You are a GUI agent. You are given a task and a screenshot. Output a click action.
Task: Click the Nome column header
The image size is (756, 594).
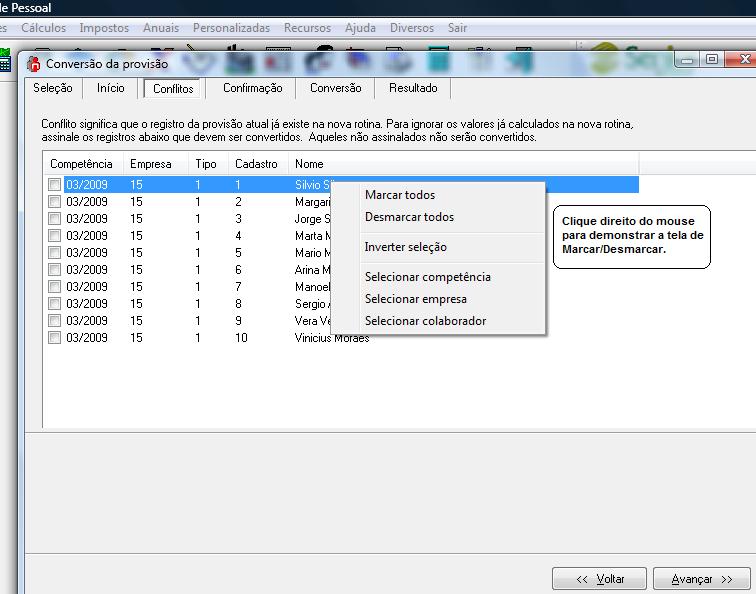(x=464, y=164)
